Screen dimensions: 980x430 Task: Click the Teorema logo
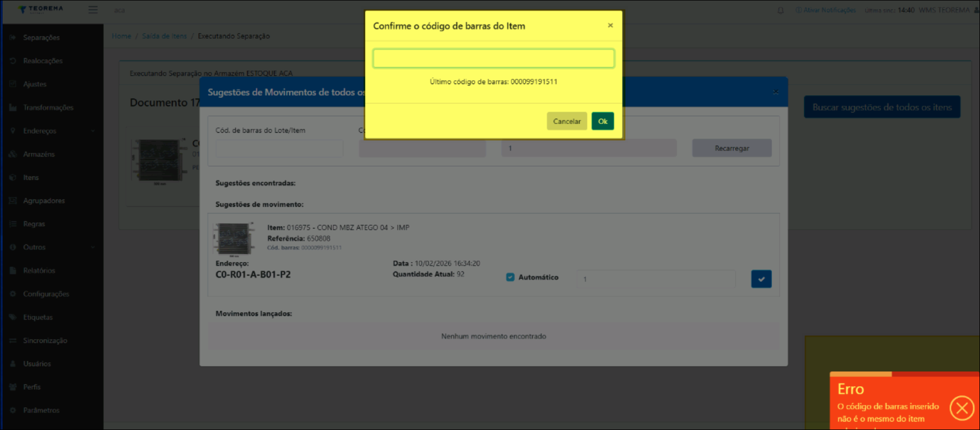pyautogui.click(x=41, y=10)
